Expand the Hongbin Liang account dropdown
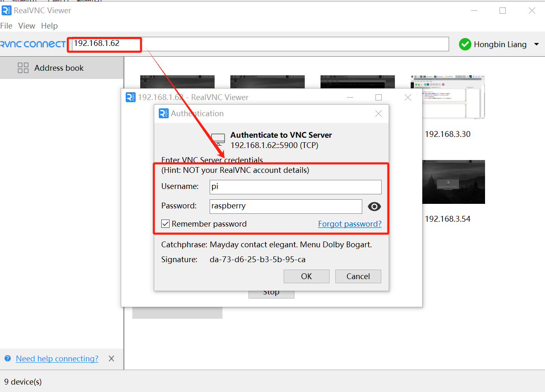 point(536,44)
